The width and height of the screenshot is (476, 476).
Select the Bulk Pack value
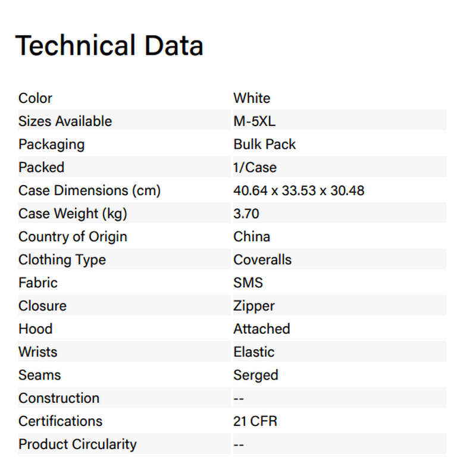tap(264, 145)
